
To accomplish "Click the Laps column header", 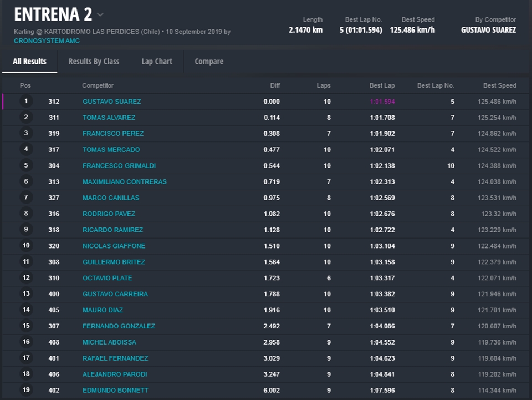I will (x=324, y=85).
